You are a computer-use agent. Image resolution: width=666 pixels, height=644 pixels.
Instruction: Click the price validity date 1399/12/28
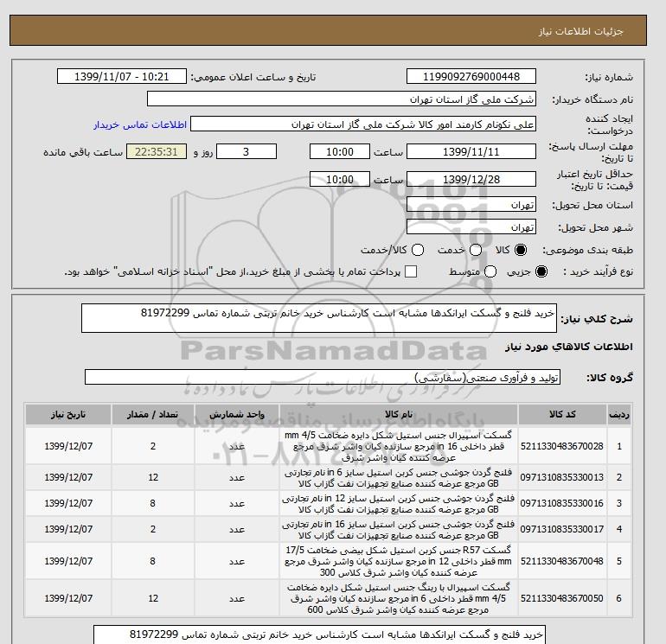tap(471, 180)
